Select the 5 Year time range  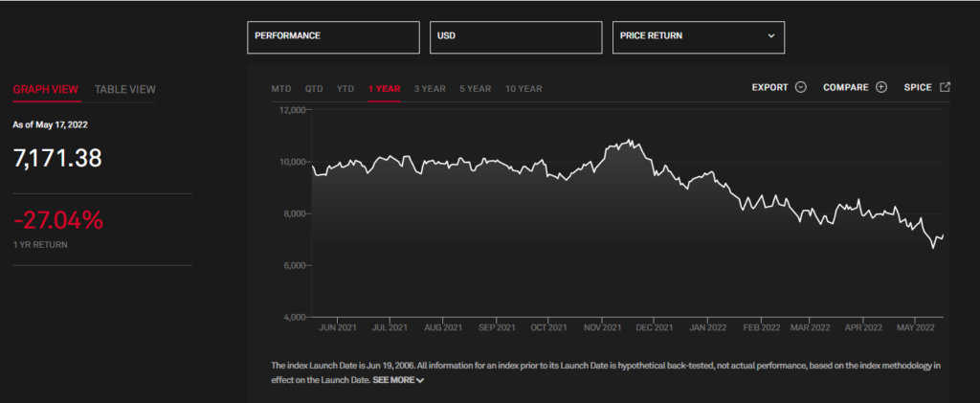(475, 89)
